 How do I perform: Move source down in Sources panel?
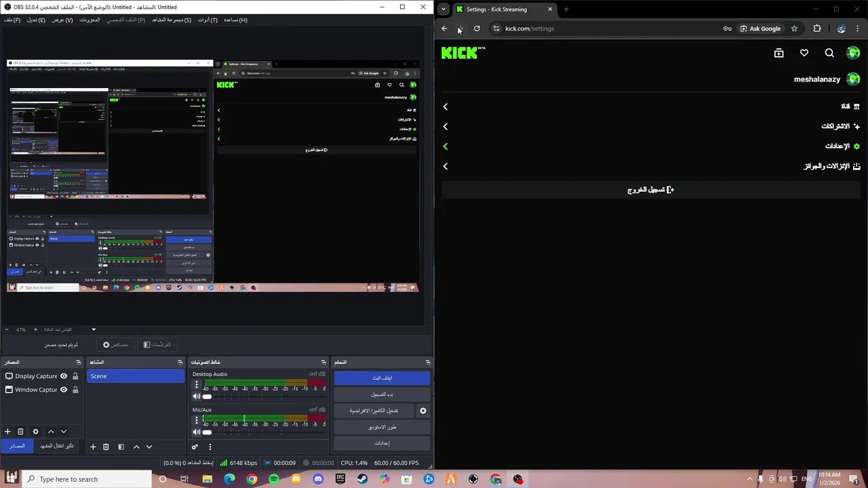tap(64, 431)
